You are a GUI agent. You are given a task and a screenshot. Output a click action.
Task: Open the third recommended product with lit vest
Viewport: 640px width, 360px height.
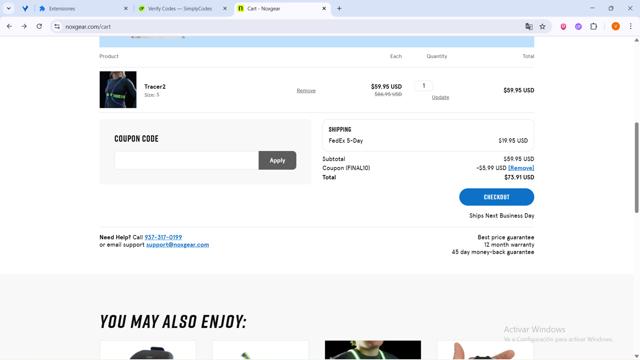pyautogui.click(x=373, y=350)
